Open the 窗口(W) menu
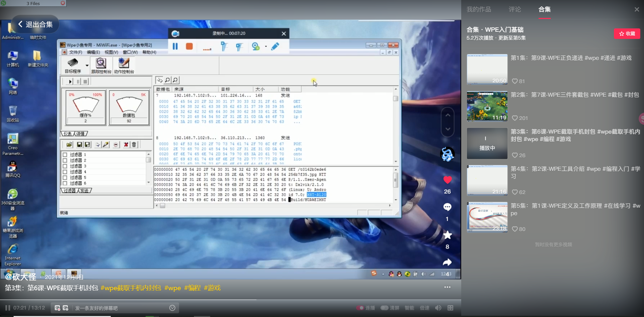Screen dimensions: 644x317 (x=130, y=52)
